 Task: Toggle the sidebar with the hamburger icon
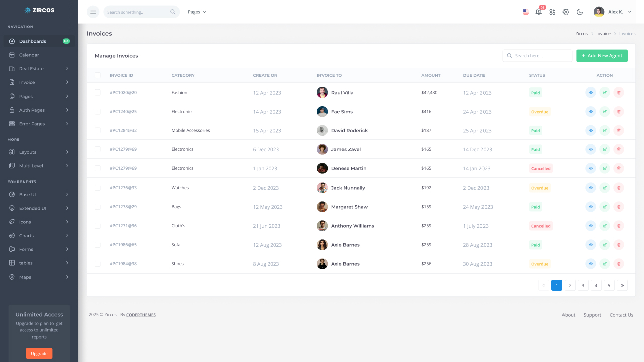click(93, 12)
